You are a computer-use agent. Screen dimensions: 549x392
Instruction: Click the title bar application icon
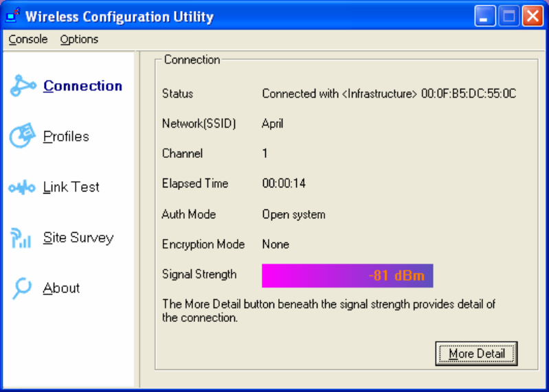(x=13, y=16)
